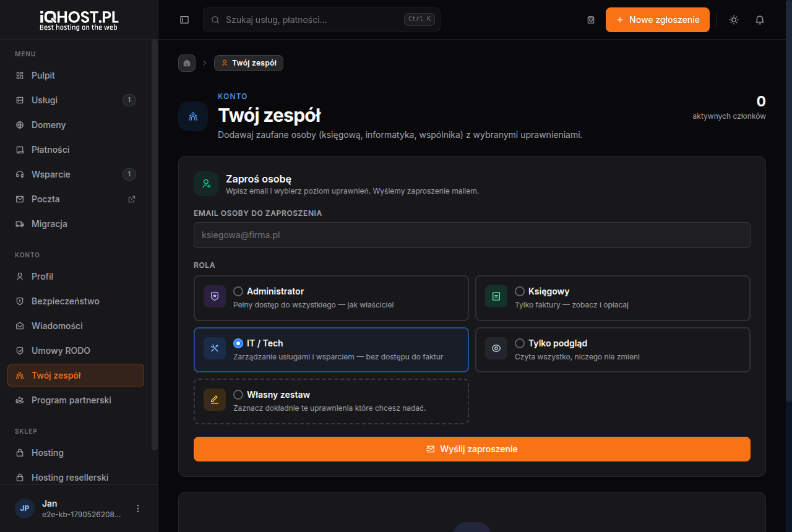Click the Administrator shield icon
Image resolution: width=792 pixels, height=532 pixels.
coord(215,296)
